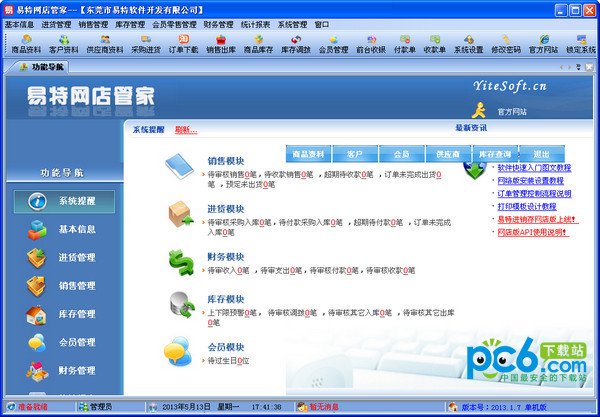
Task: Click the 客户 quick button
Action: click(355, 154)
